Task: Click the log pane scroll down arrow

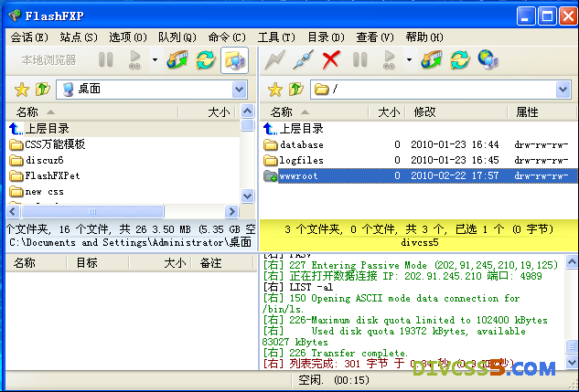Action: tap(572, 362)
